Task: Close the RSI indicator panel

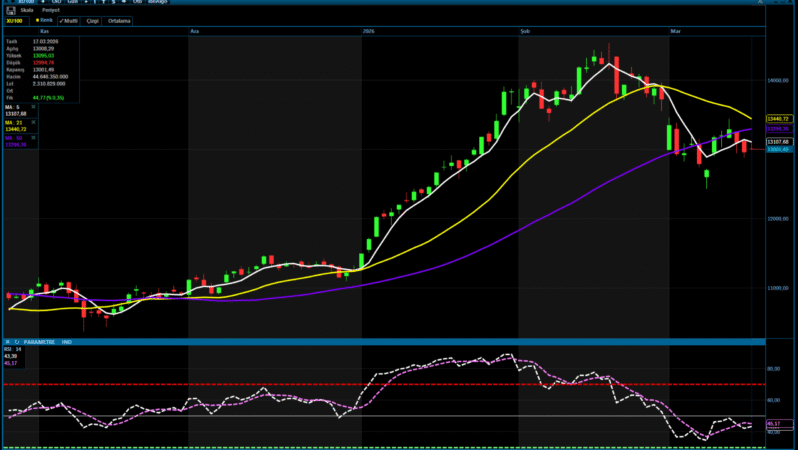Action: coord(8,342)
